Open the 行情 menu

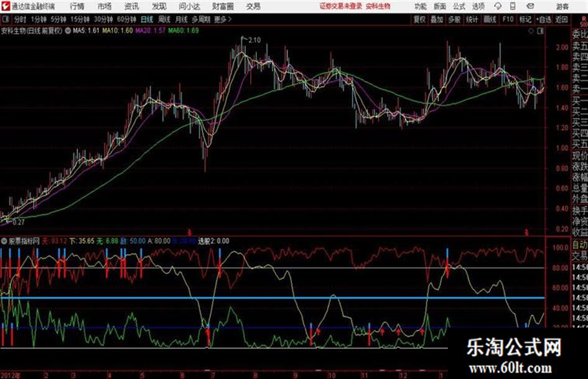(x=77, y=6)
